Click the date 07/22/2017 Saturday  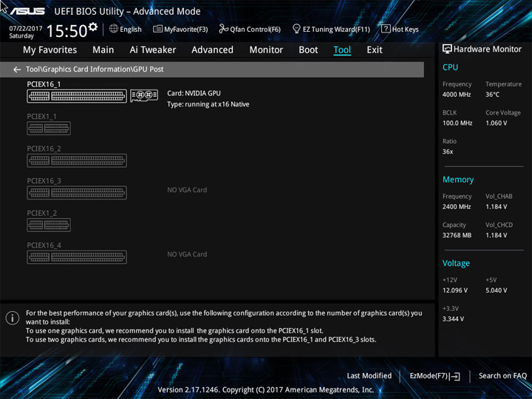tap(25, 33)
